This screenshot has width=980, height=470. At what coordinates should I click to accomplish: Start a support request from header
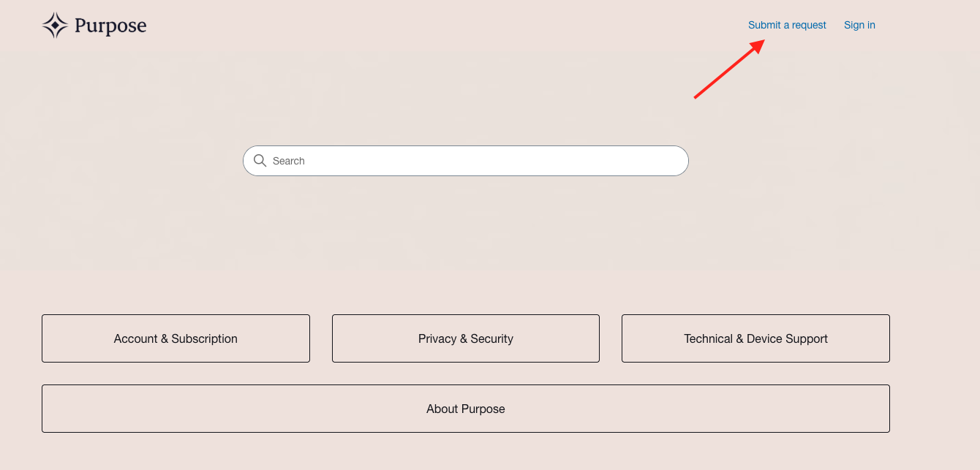coord(787,25)
